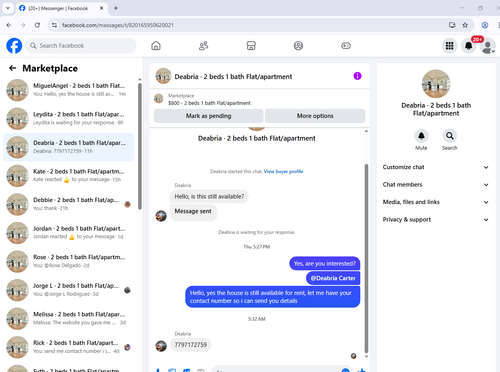
Task: Go back in browser history
Action: click(9, 25)
